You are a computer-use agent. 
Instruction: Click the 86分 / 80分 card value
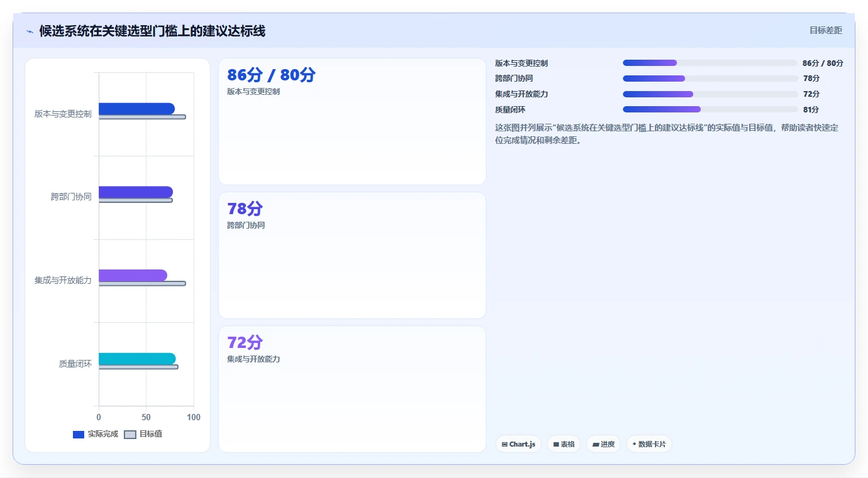pos(271,75)
